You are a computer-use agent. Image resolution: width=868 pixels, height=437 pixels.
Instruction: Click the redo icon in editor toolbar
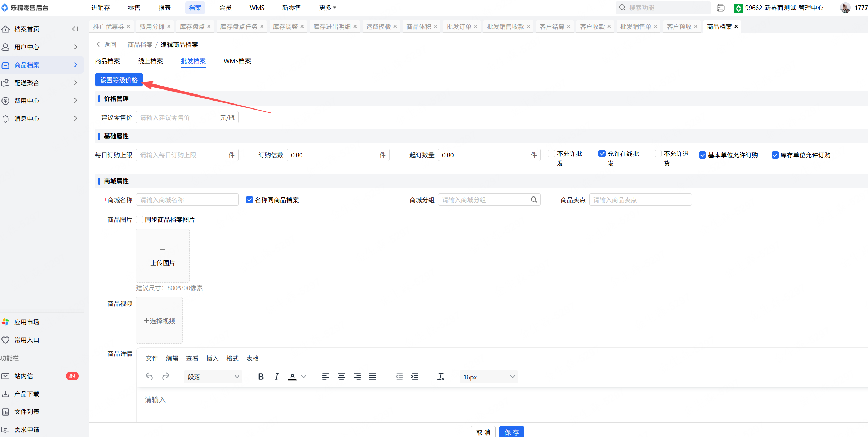[165, 377]
